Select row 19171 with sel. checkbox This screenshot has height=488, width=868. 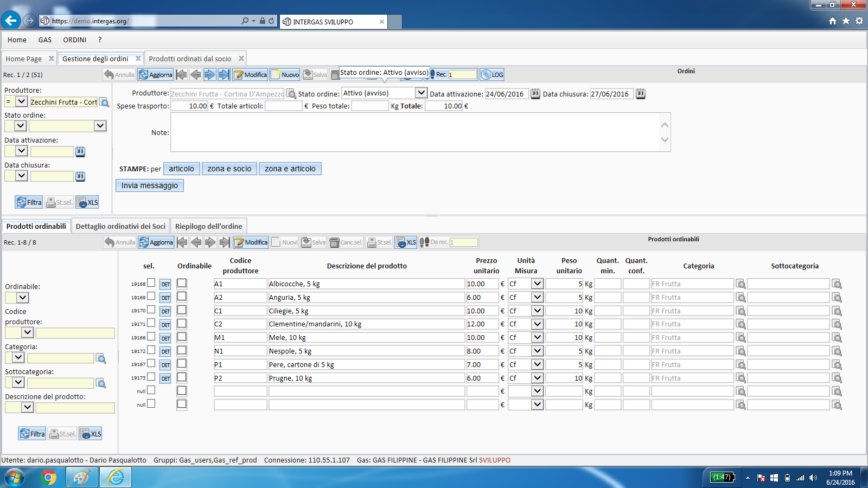click(x=151, y=323)
